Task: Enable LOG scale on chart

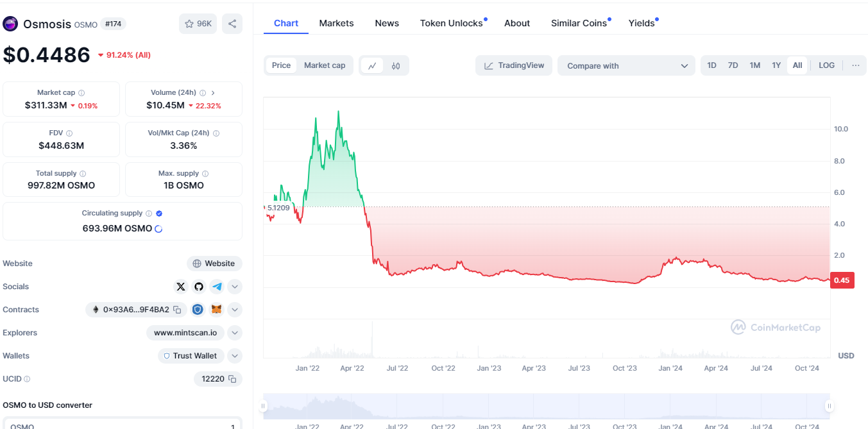Action: coord(826,65)
